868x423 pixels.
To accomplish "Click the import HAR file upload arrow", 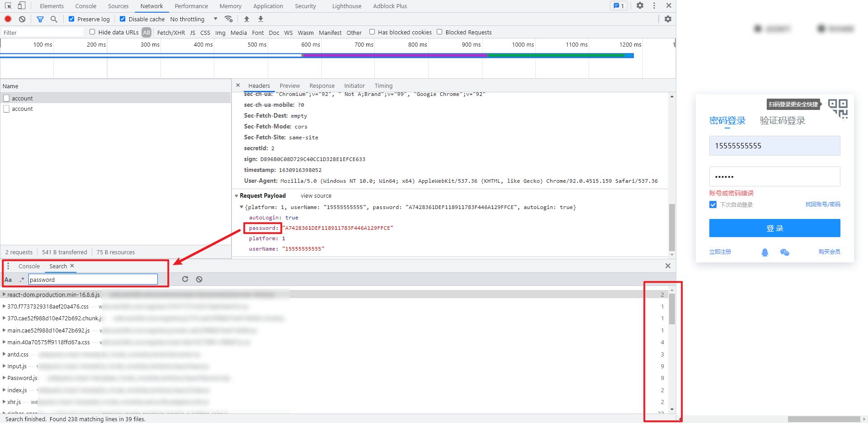I will tap(246, 19).
